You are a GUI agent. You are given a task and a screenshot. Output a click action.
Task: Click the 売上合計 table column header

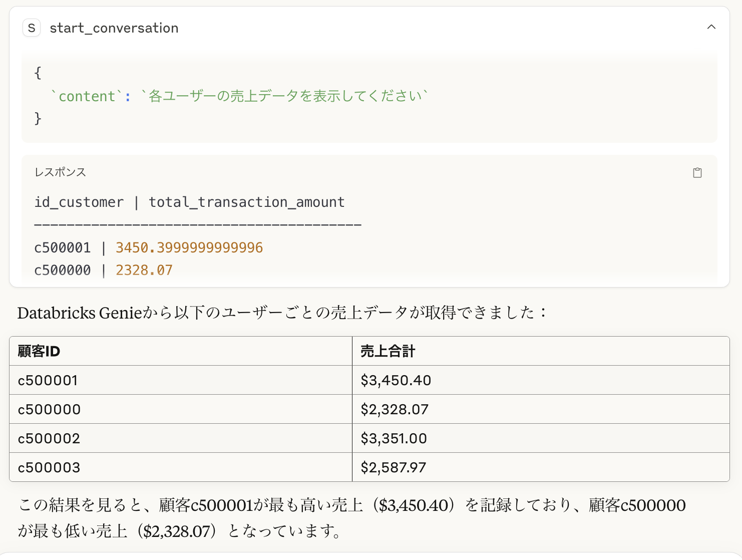tap(388, 351)
